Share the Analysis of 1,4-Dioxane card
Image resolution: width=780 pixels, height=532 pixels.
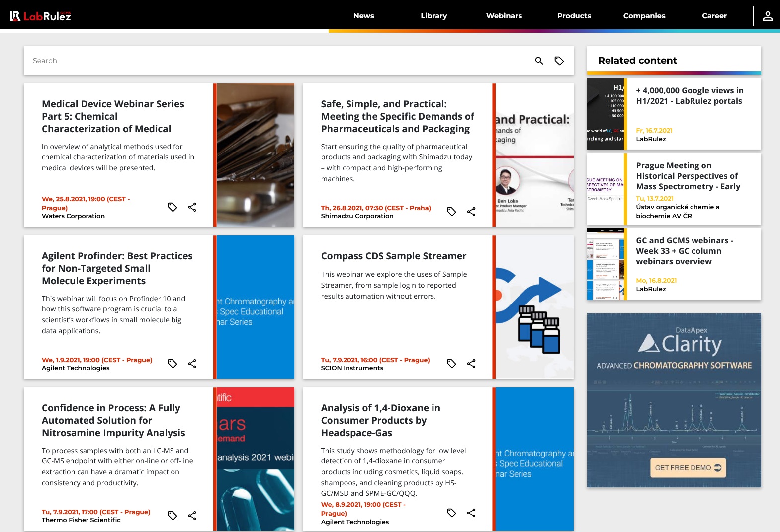(x=471, y=513)
